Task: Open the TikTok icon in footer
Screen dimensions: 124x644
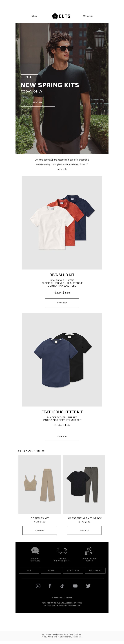Action: tap(62, 586)
